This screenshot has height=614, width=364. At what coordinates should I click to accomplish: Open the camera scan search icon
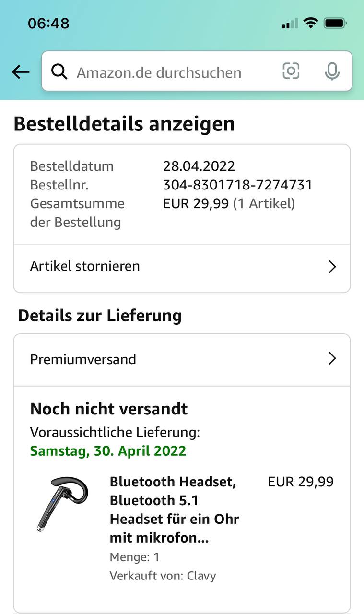point(291,71)
